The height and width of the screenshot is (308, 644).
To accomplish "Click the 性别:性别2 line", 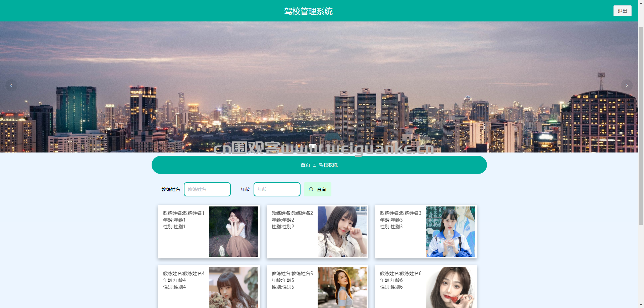I will coord(283,227).
